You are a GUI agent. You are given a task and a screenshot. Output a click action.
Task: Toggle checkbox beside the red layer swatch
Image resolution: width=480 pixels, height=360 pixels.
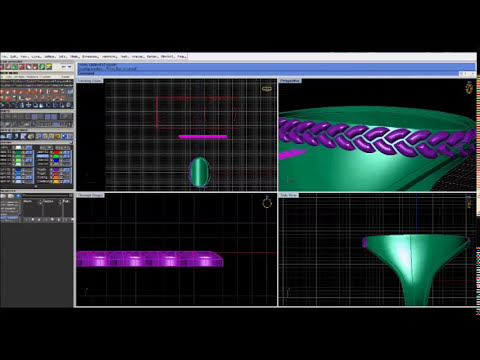(51, 152)
